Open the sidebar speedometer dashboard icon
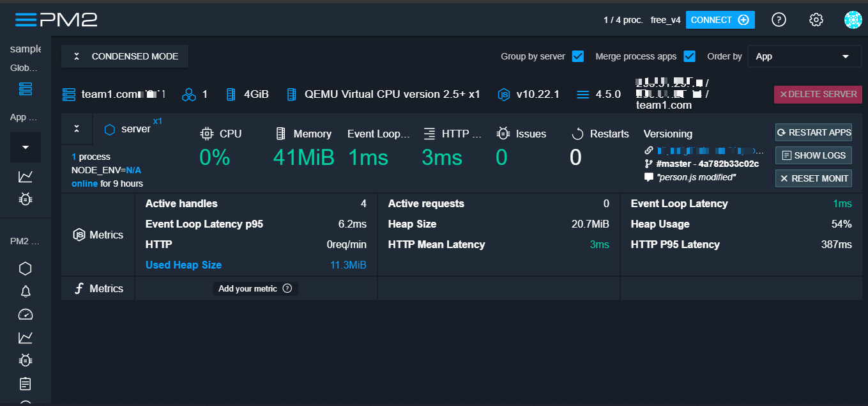 26,315
